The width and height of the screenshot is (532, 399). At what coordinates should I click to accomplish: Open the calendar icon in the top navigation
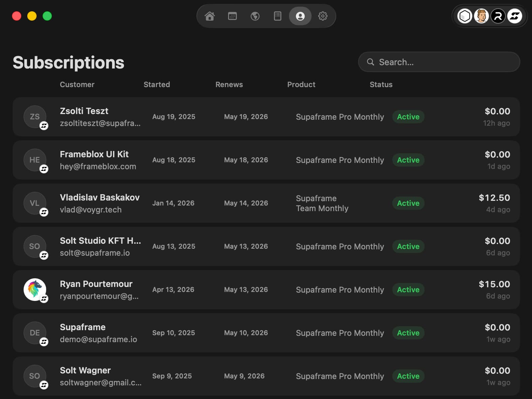pos(232,16)
